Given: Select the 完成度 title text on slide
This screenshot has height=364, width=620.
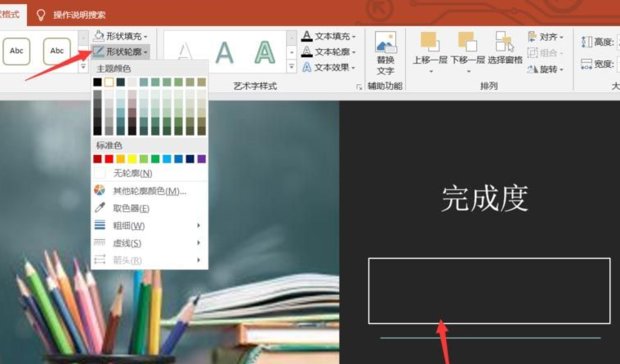Looking at the screenshot, I should [485, 199].
